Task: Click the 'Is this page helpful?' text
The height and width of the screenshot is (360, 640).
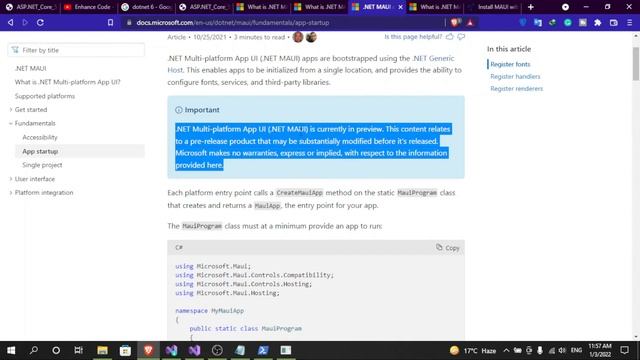Action: coord(413,37)
